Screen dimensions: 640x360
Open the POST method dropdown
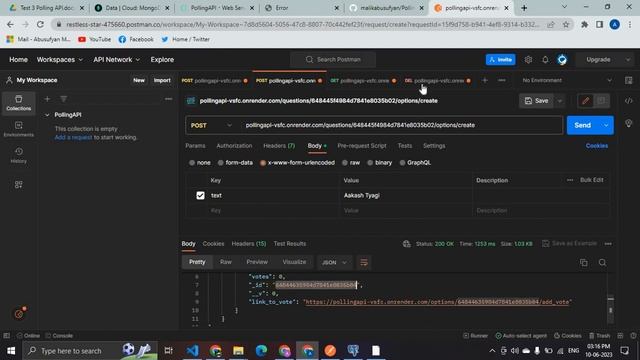coord(211,125)
